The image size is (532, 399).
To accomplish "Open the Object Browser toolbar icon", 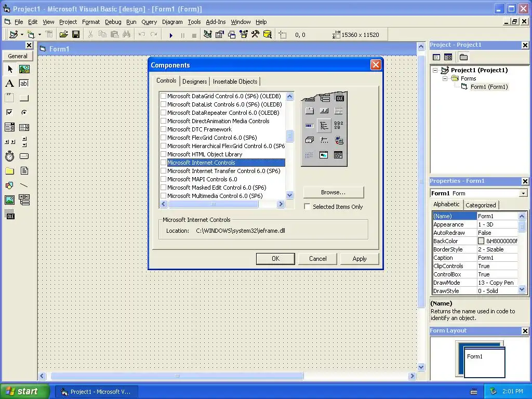I will click(243, 35).
